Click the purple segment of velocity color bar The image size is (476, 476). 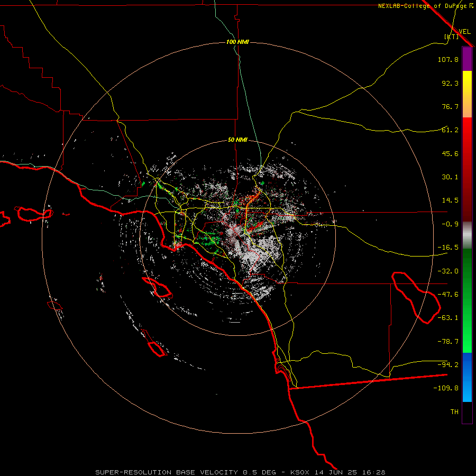[x=467, y=59]
